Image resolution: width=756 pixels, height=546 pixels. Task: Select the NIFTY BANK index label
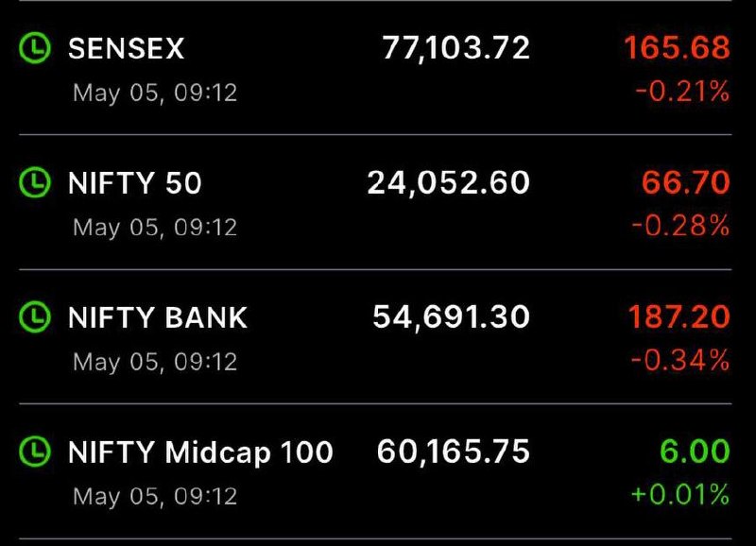[158, 317]
